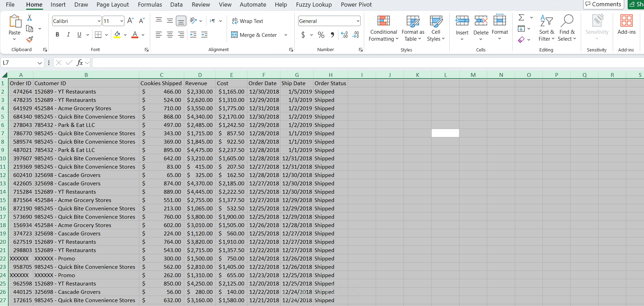Click inside the formula bar input

[x=368, y=63]
